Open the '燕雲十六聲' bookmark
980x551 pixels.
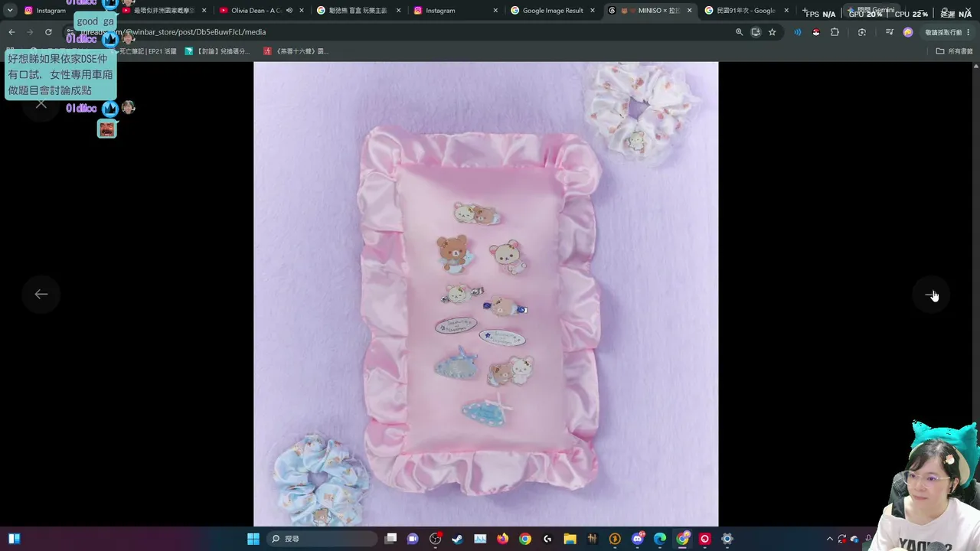[x=296, y=51]
